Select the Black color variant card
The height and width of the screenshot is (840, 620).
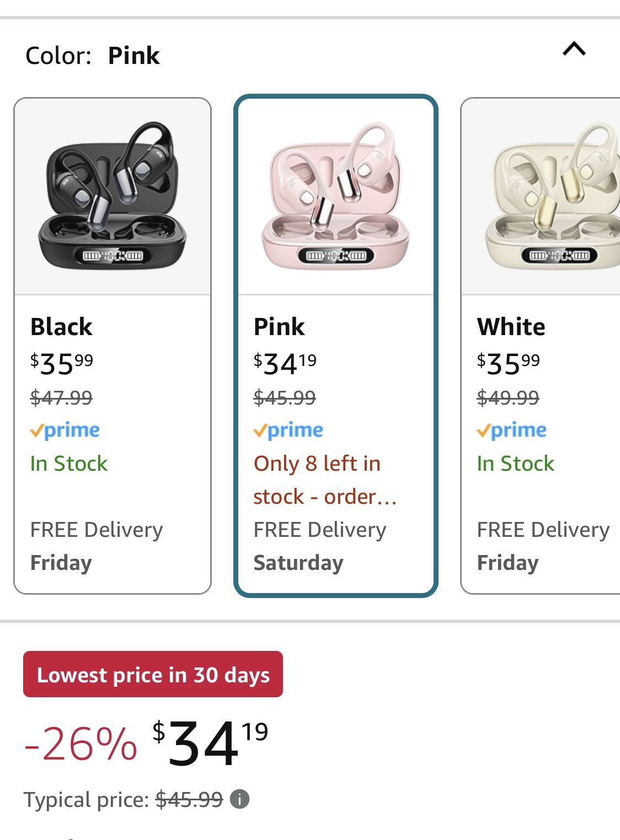coord(113,342)
